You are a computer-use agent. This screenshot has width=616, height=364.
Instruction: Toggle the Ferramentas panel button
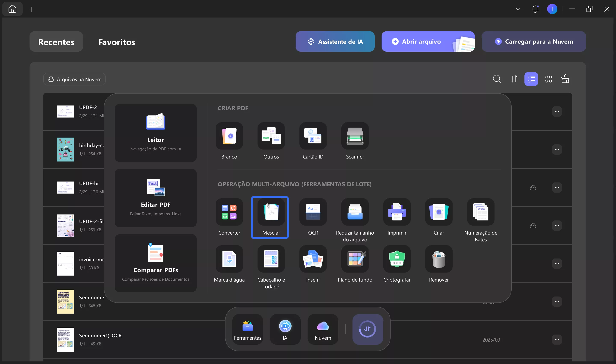click(x=247, y=329)
